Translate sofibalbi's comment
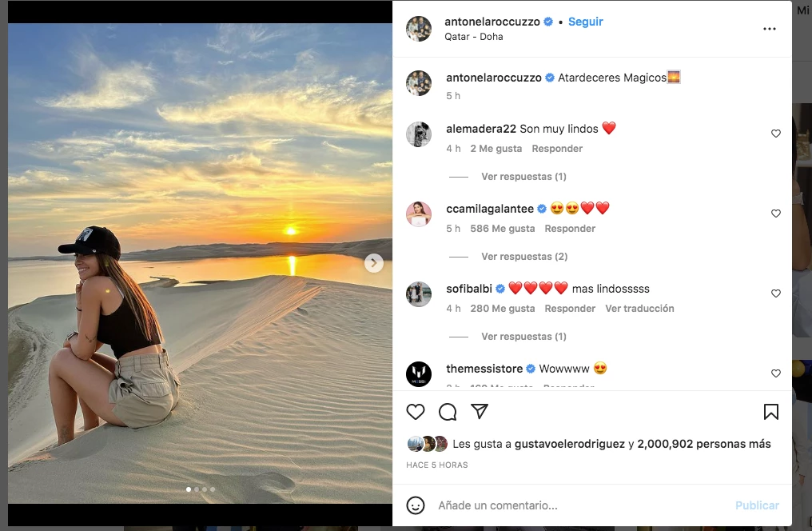Viewport: 812px width, 531px height. coord(639,309)
